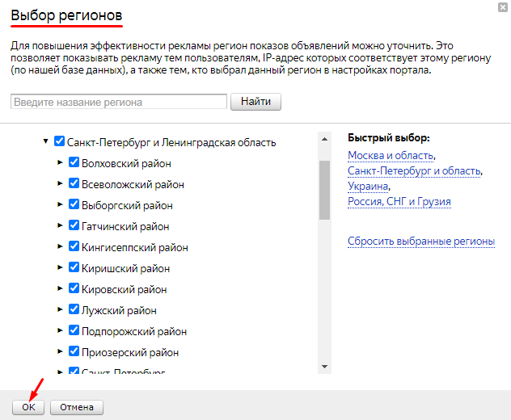Image resolution: width=511 pixels, height=420 pixels.
Task: Click the region list scrollbar thumb
Action: pyautogui.click(x=324, y=190)
